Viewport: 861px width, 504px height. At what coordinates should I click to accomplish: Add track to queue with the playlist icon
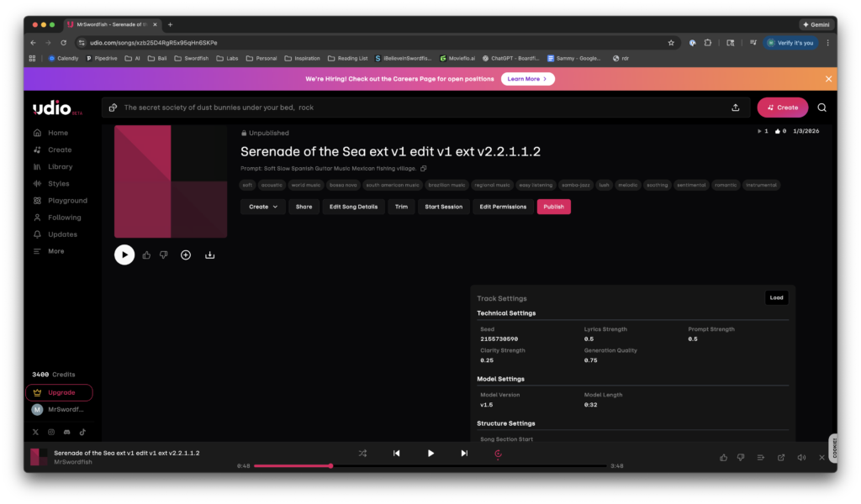coord(760,457)
